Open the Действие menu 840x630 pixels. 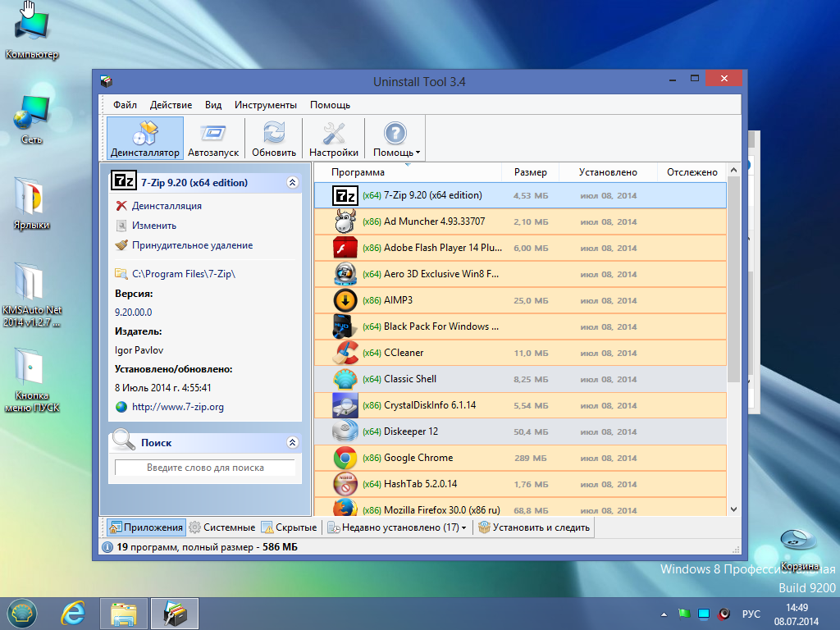(171, 105)
